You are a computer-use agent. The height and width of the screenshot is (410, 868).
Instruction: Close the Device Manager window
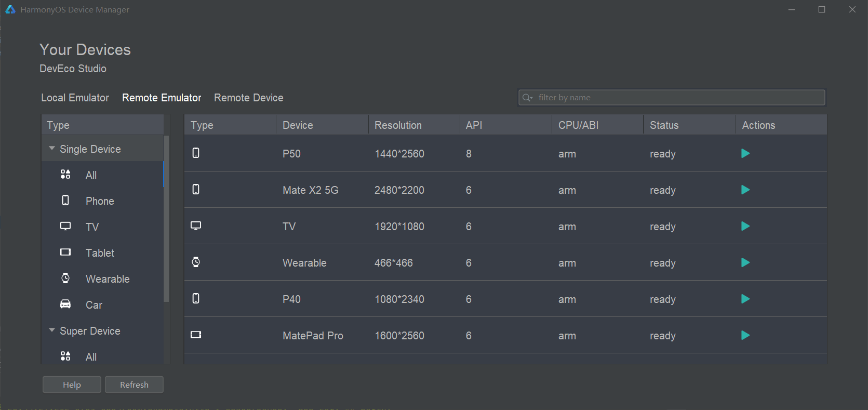pos(852,9)
